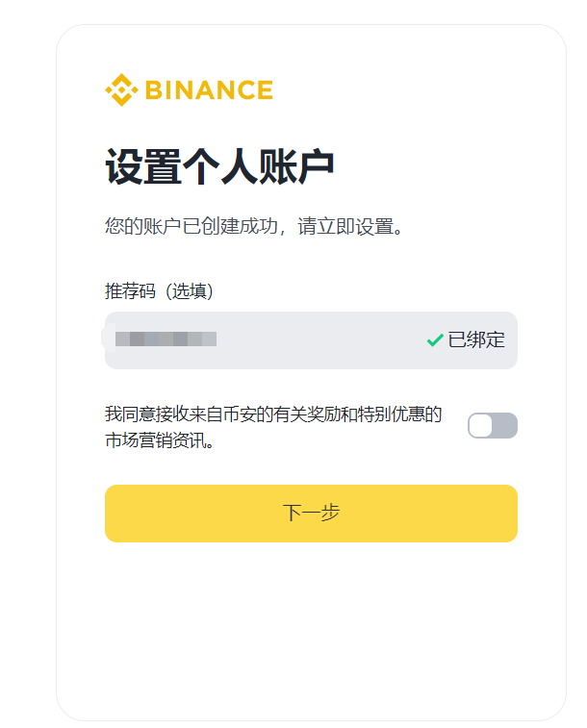Click the 已绑定 status label
Screen dimensions: 587x728
[x=476, y=339]
